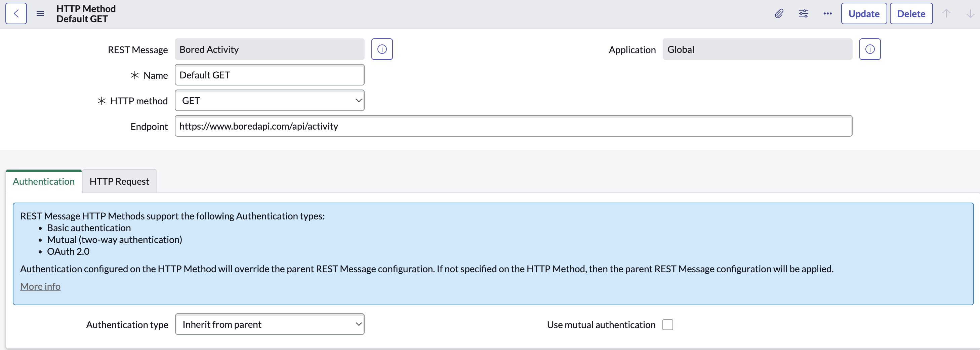Click the Delete button
The height and width of the screenshot is (350, 980).
click(911, 13)
